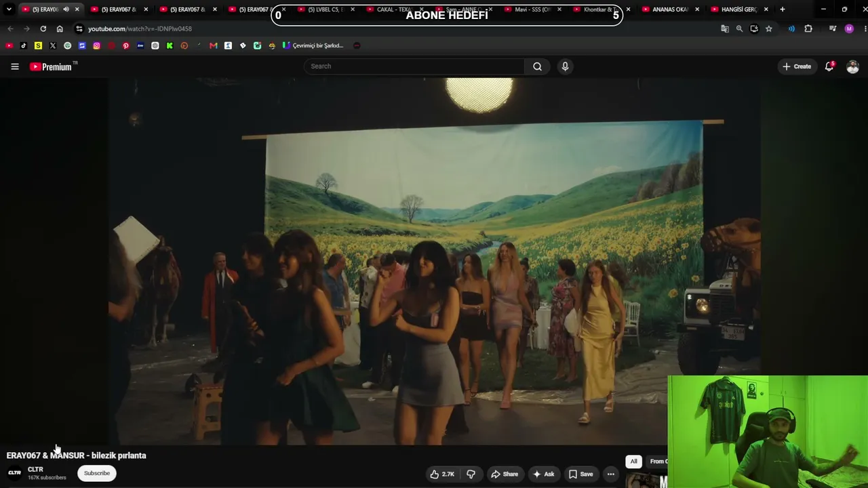The width and height of the screenshot is (868, 488).
Task: Start voice search with the microphone
Action: [565, 66]
